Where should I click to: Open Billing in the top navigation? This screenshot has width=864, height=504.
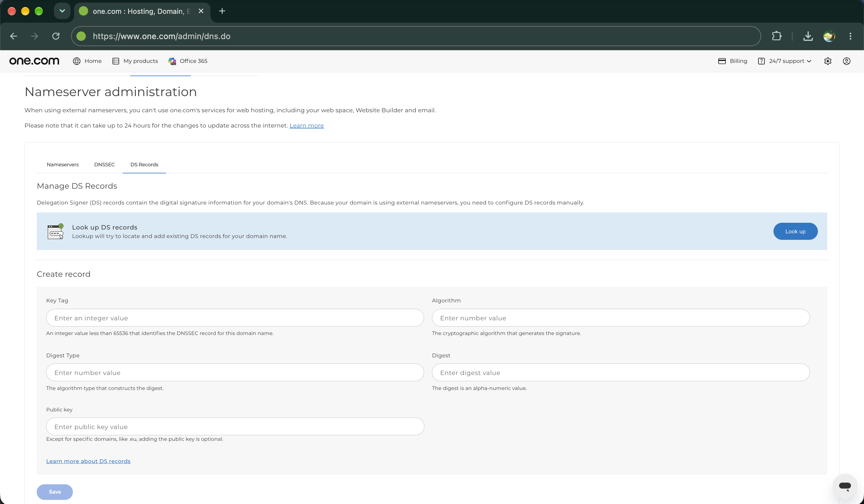pyautogui.click(x=733, y=61)
